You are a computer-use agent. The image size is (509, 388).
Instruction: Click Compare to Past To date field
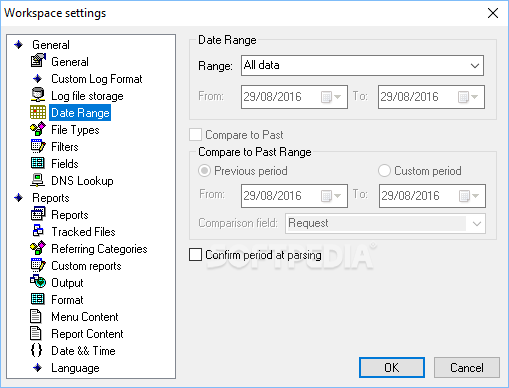[x=432, y=196]
